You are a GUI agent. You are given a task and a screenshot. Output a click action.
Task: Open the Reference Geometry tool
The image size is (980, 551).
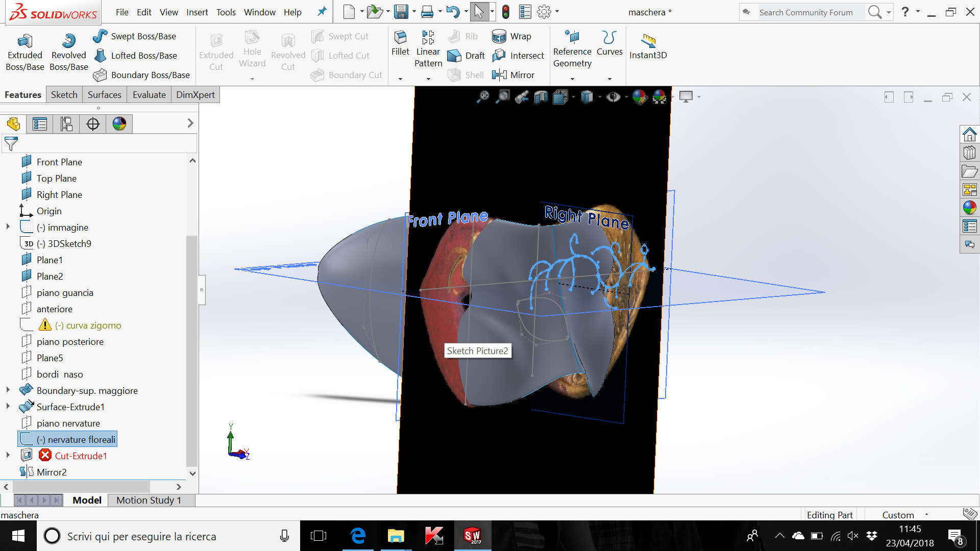point(572,48)
